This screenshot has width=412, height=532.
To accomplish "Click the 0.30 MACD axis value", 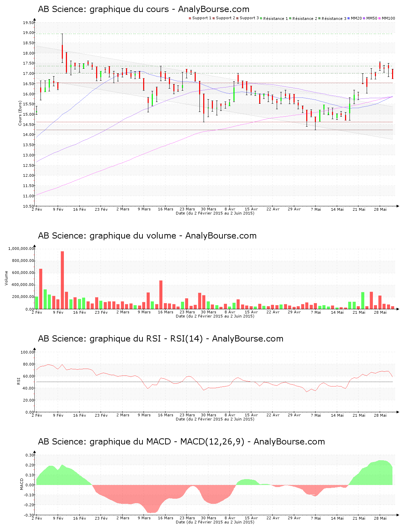I will tap(30, 455).
